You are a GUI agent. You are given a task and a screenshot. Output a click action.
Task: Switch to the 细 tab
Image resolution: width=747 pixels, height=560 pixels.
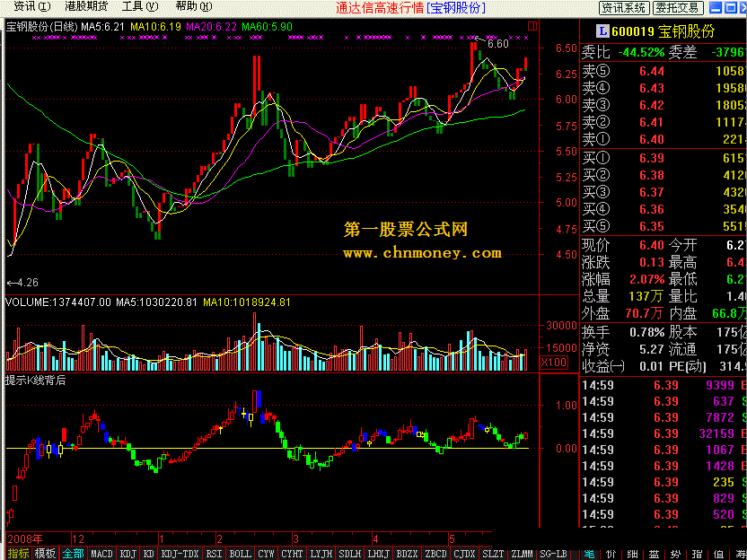pos(633,554)
